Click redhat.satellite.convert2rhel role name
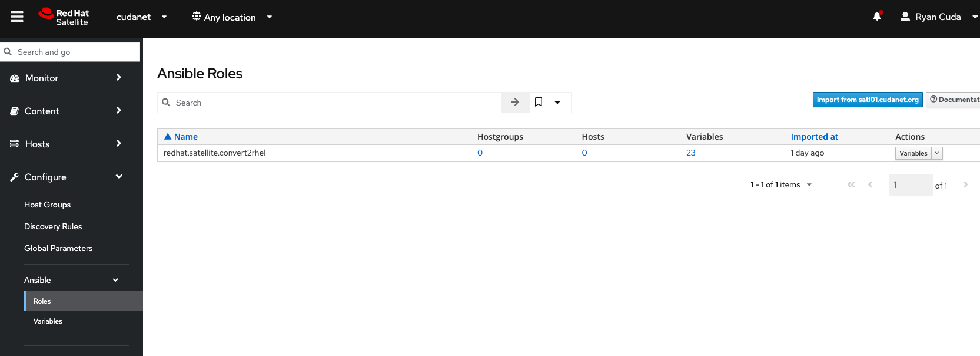 (x=214, y=153)
